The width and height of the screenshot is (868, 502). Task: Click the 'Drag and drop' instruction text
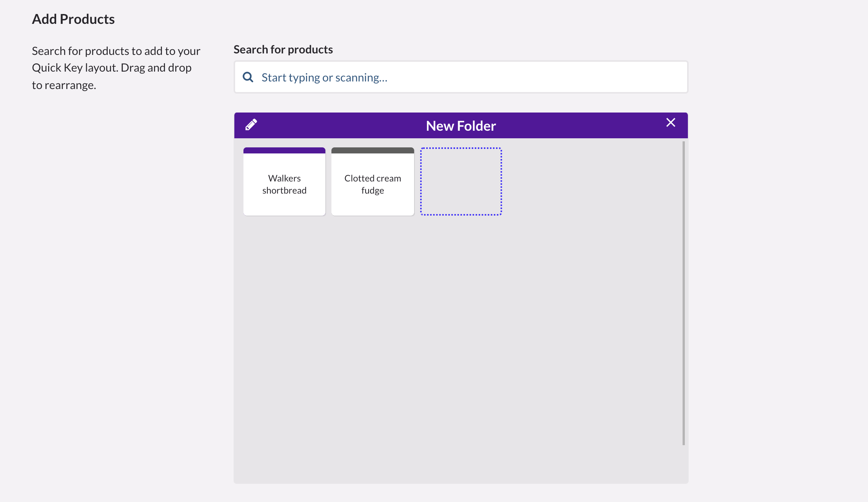click(x=156, y=68)
